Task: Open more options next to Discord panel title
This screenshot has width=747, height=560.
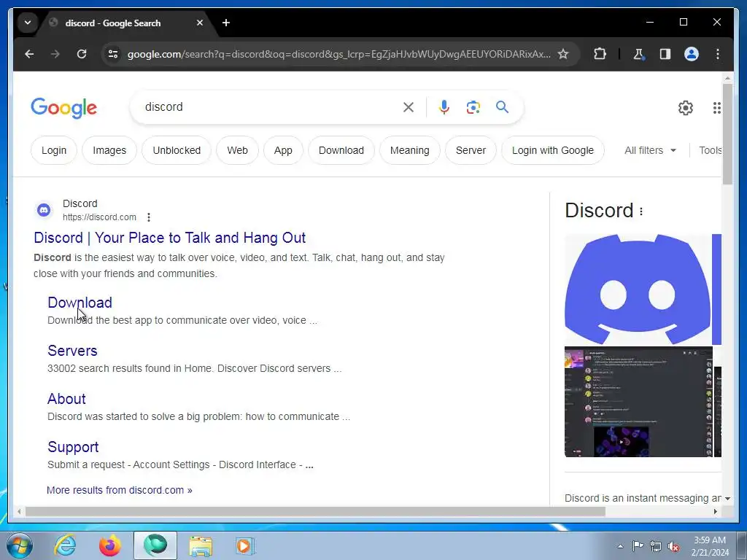Action: point(641,211)
